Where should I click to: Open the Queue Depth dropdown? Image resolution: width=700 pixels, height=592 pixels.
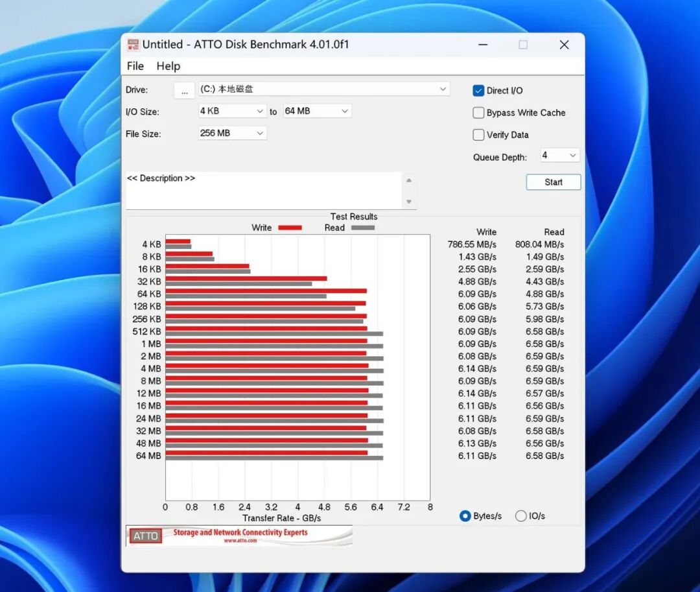pos(560,156)
